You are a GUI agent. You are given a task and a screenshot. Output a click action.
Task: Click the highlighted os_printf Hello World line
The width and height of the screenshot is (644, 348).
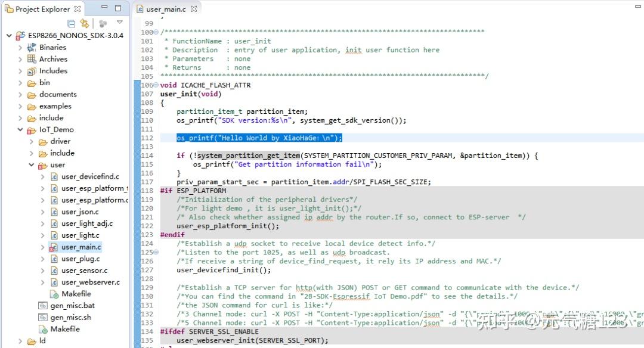[x=259, y=138]
